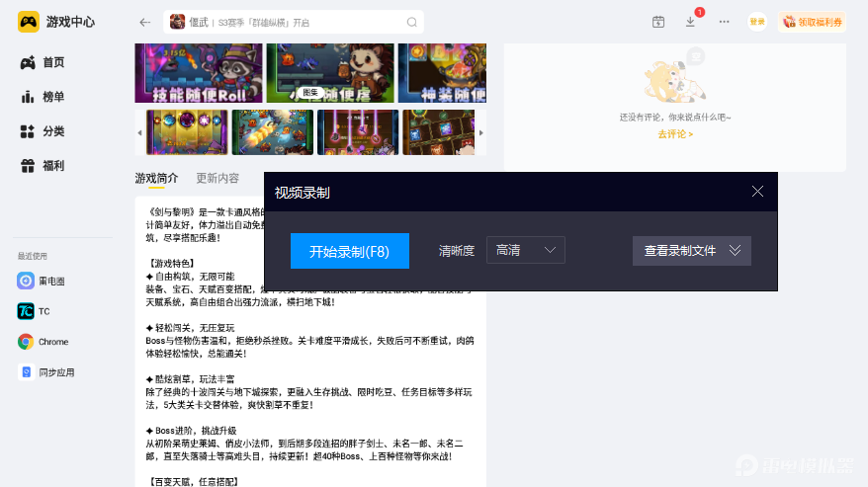
Task: Open the 福利 benefits page
Action: [43, 166]
